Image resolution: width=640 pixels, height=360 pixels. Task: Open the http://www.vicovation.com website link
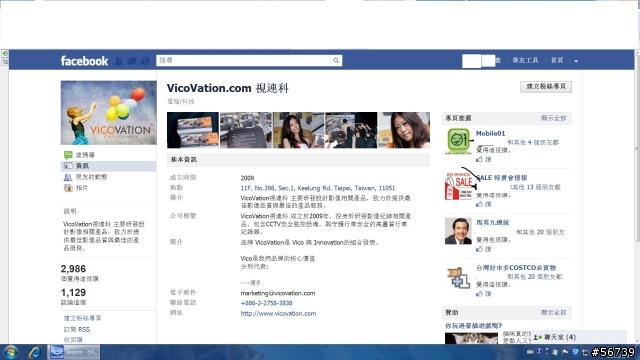pos(278,313)
